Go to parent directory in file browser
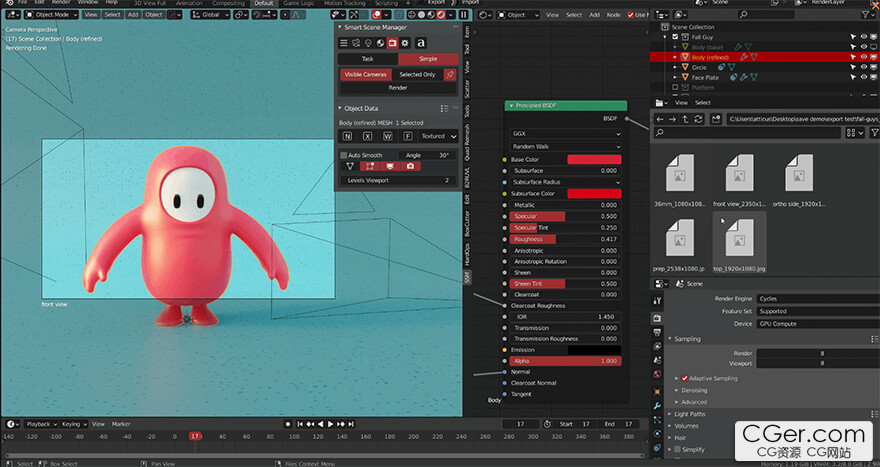 tap(685, 119)
